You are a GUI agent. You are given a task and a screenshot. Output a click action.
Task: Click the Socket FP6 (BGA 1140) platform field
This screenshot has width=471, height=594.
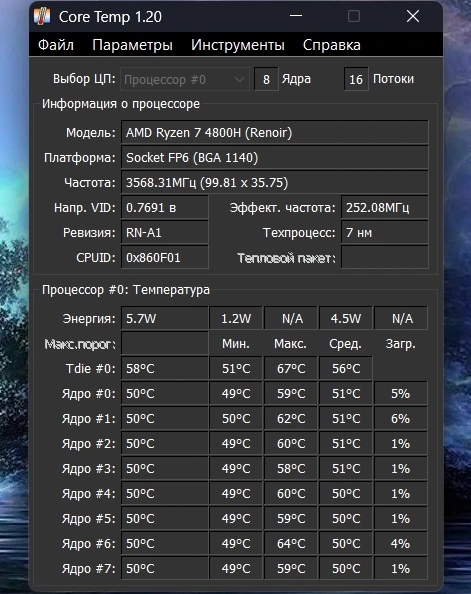click(275, 158)
